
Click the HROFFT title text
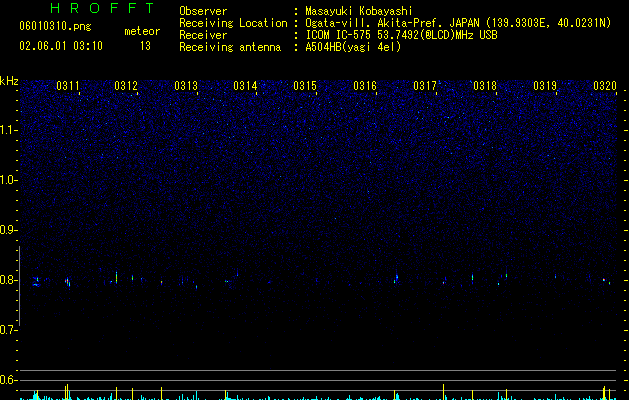(103, 8)
